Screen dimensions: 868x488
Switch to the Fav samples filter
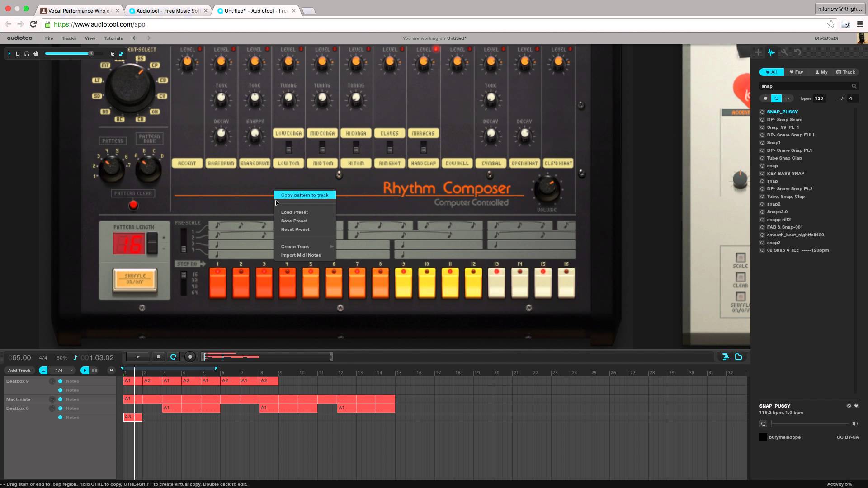796,72
